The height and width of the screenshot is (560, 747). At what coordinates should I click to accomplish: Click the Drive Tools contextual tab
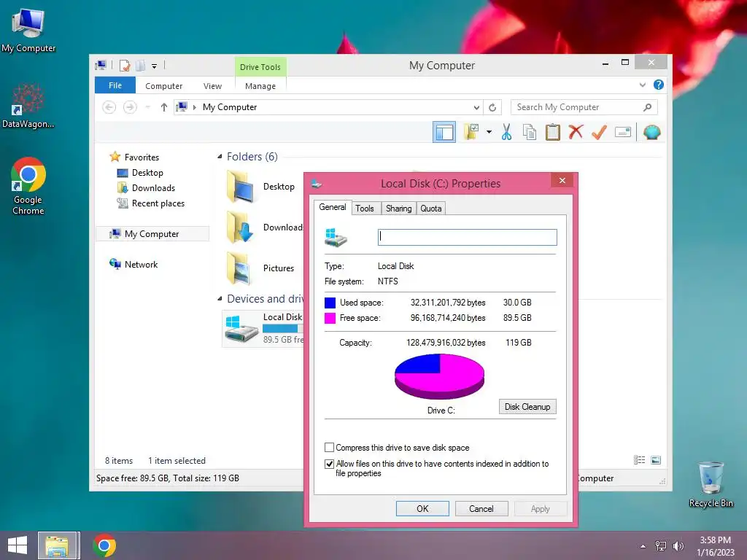click(260, 67)
